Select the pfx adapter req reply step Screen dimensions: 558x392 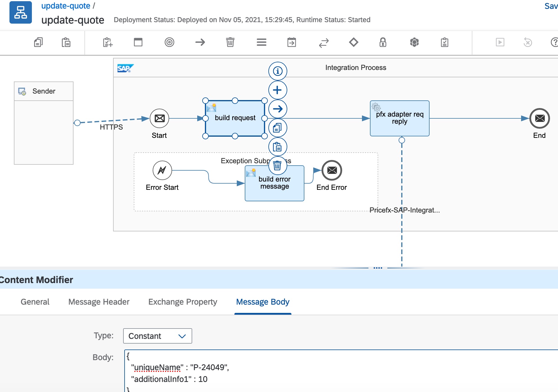pyautogui.click(x=399, y=118)
